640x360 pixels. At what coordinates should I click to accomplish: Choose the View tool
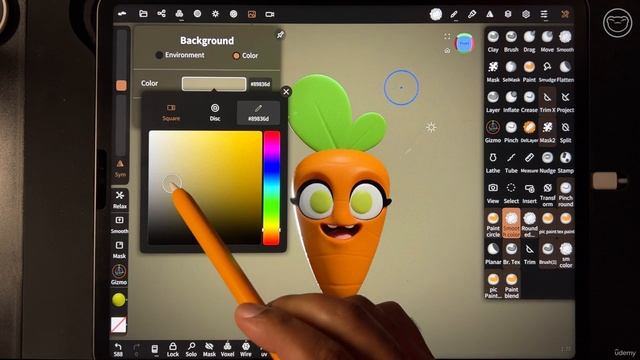(493, 193)
